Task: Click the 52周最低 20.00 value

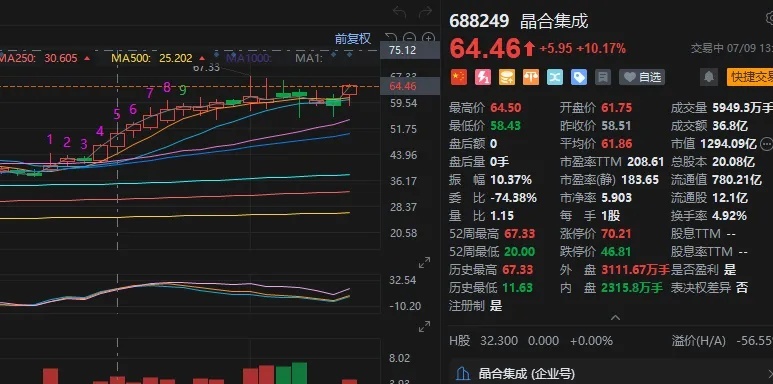Action: point(519,251)
